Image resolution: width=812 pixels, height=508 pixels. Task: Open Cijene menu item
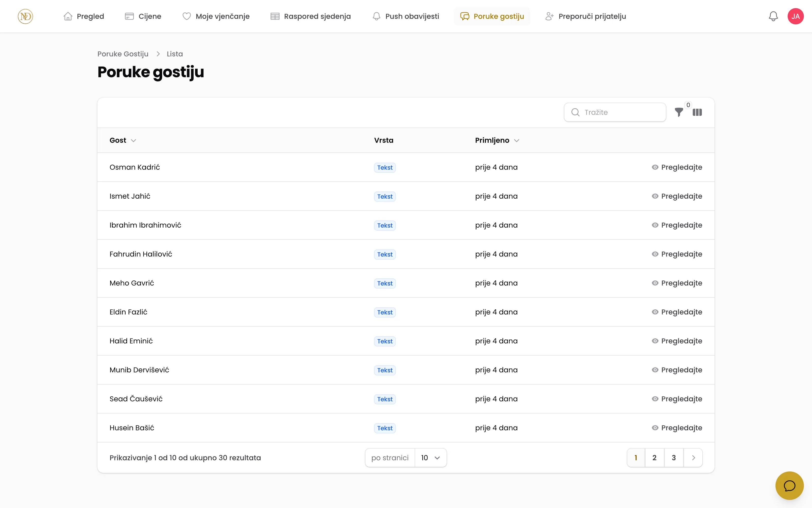(143, 16)
